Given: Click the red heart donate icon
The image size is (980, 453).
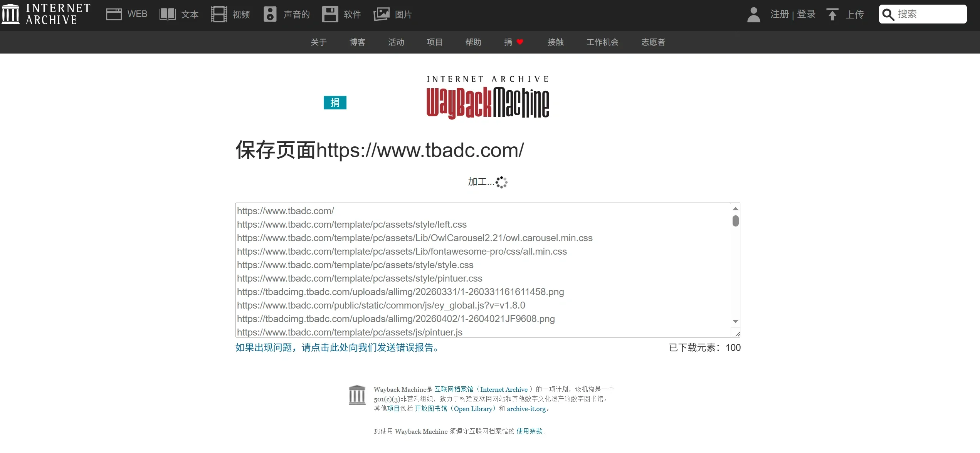Looking at the screenshot, I should (520, 42).
